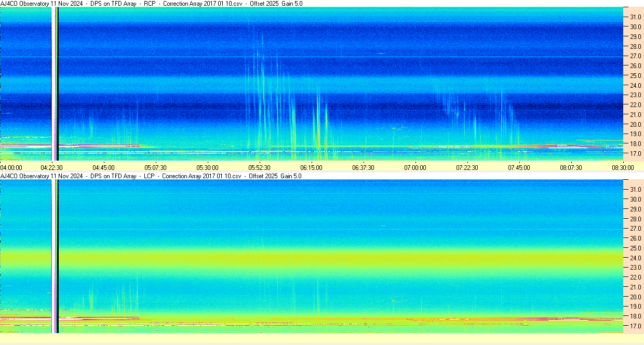Click 30.0 frequency label in RCP panel
Image resolution: width=644 pixels, height=345 pixels.
(636, 26)
